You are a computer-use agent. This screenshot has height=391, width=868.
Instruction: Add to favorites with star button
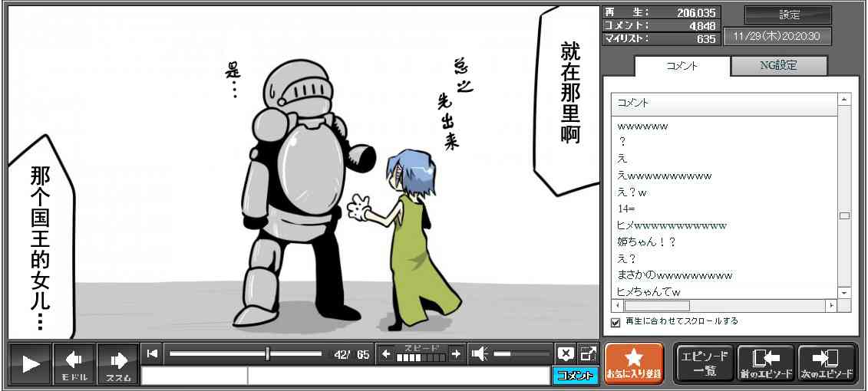click(633, 363)
